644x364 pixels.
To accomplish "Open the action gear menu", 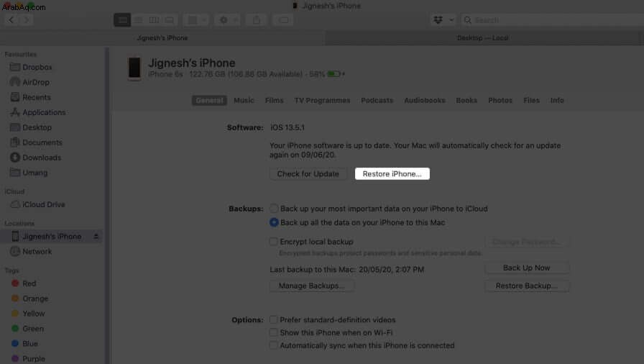I will [x=228, y=19].
